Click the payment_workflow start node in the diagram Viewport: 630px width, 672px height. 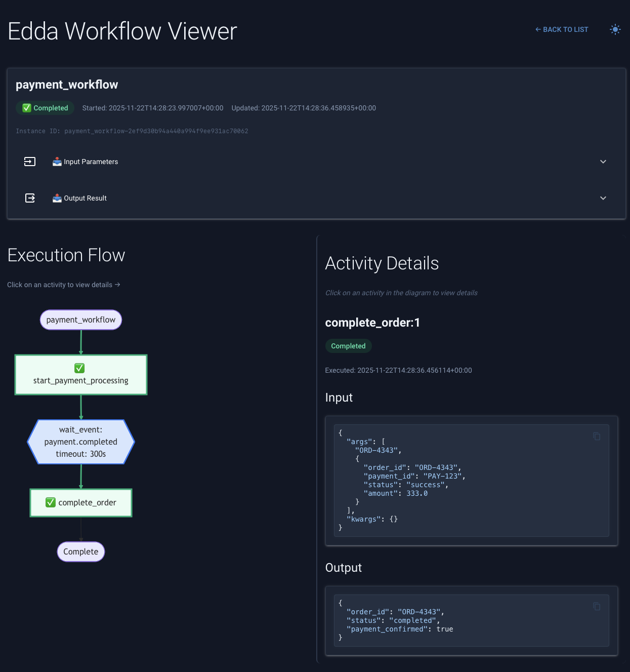(80, 320)
